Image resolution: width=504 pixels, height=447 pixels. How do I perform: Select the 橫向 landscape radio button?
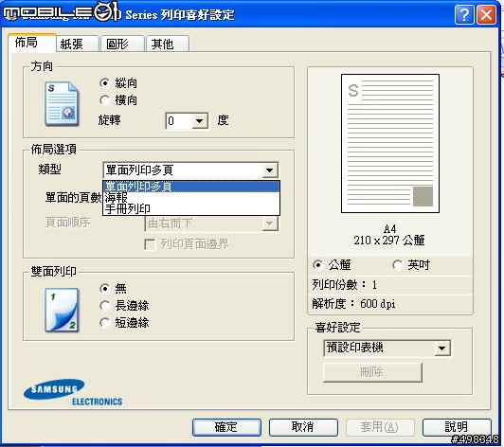105,100
